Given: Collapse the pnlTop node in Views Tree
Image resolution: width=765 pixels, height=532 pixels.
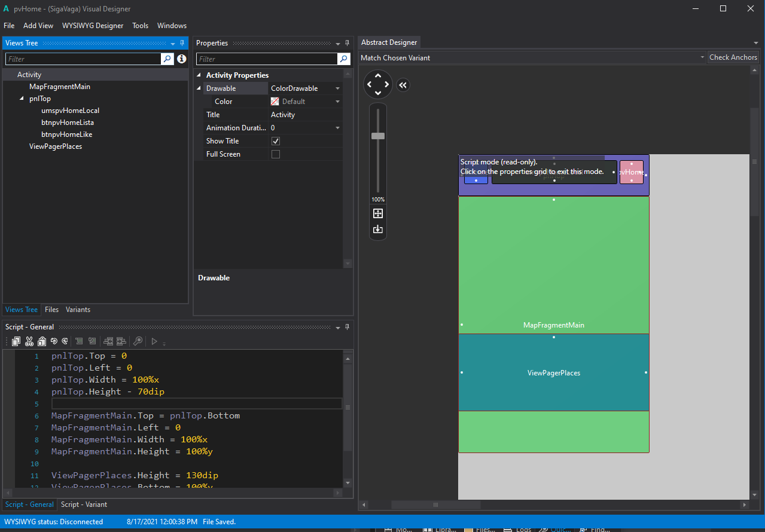Looking at the screenshot, I should (22, 99).
